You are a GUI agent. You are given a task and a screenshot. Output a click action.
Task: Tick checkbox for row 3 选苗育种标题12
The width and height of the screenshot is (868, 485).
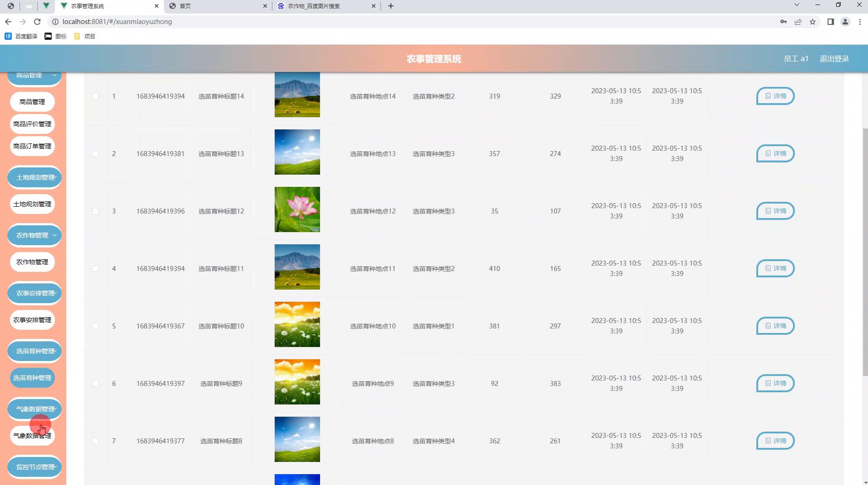(x=95, y=211)
